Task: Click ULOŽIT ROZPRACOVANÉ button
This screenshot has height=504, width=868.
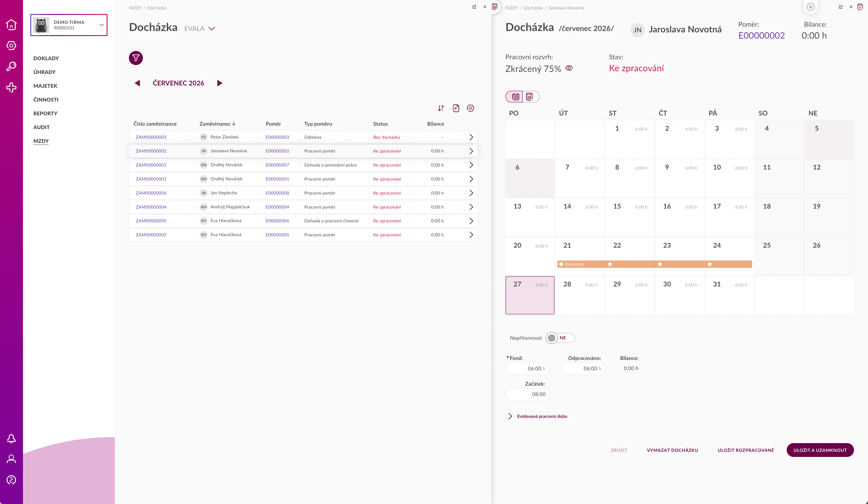Action: click(746, 450)
